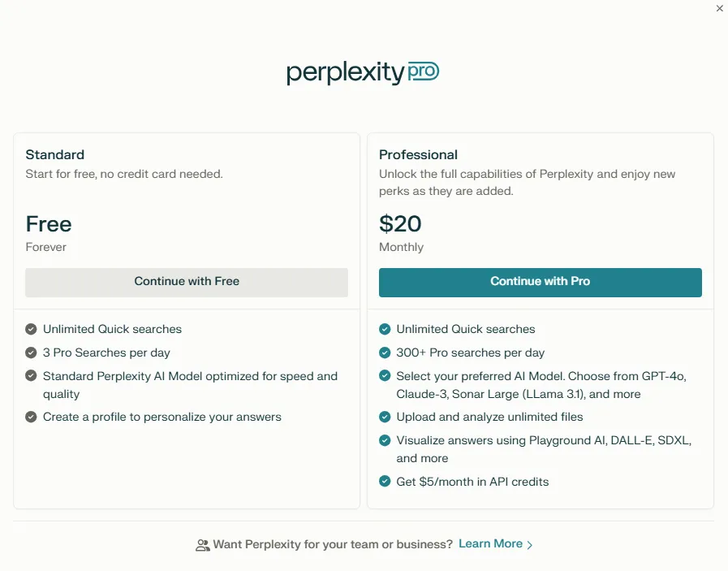Image resolution: width=728 pixels, height=571 pixels.
Task: Close the pricing dialog with X icon
Action: (719, 8)
